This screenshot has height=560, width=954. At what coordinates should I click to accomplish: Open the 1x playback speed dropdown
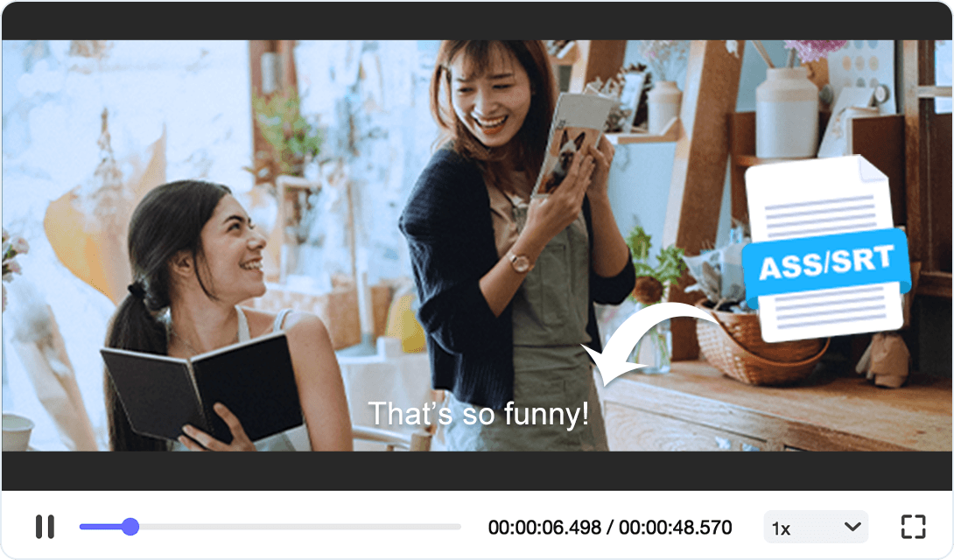816,527
